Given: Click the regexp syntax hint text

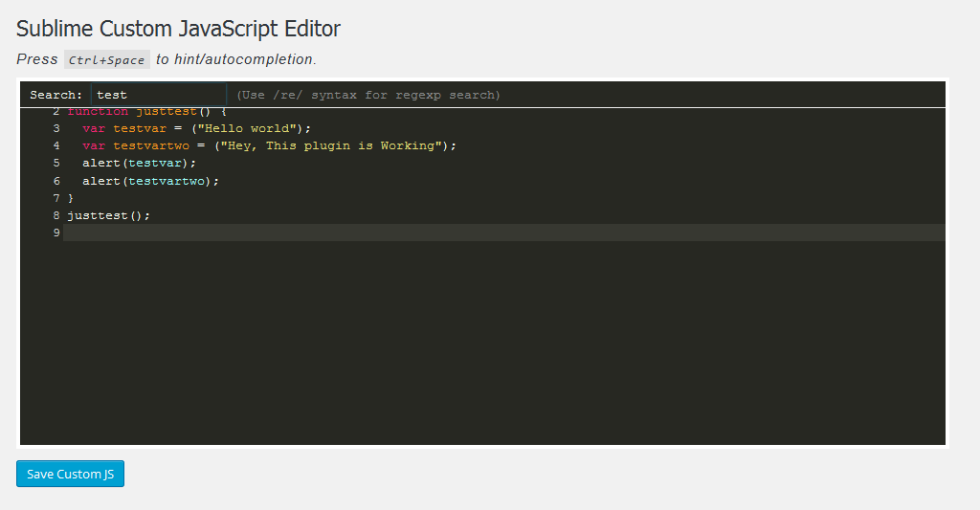Looking at the screenshot, I should pyautogui.click(x=368, y=95).
